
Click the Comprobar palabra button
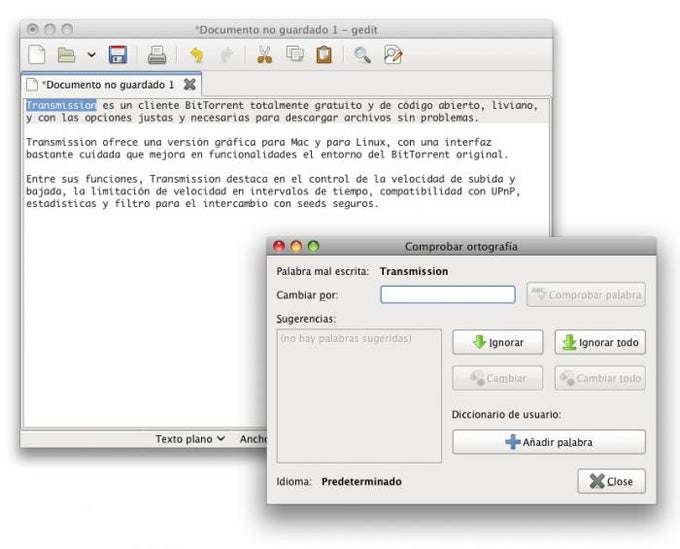(x=586, y=295)
